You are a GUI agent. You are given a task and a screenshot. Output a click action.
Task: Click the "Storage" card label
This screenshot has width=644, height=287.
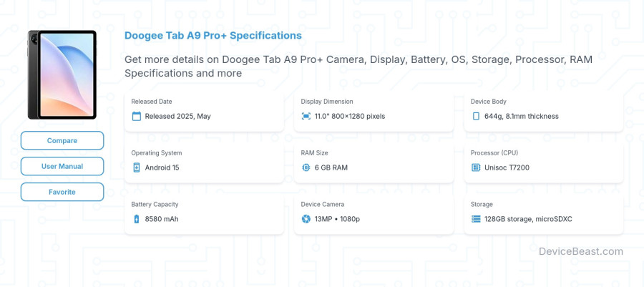(482, 204)
